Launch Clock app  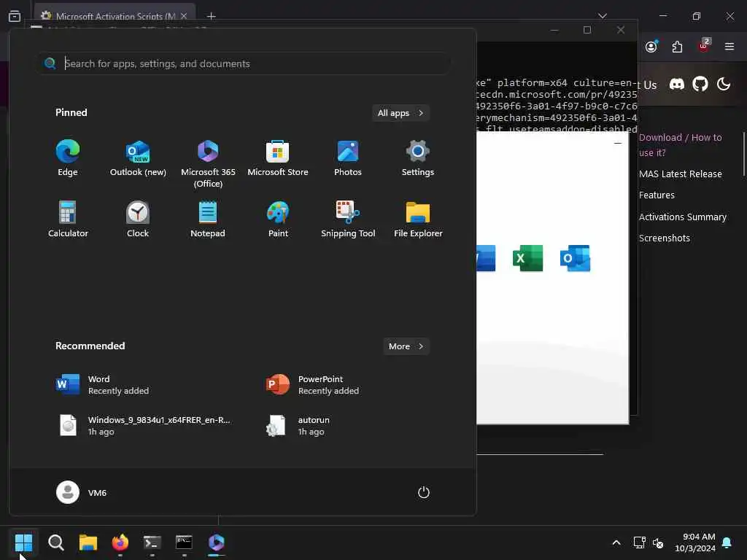point(138,219)
